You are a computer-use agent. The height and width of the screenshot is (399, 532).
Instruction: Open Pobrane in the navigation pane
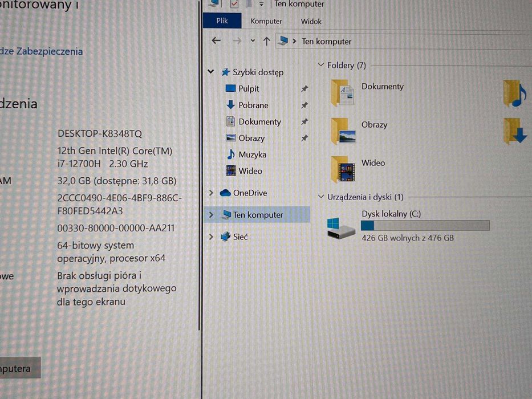tap(253, 105)
